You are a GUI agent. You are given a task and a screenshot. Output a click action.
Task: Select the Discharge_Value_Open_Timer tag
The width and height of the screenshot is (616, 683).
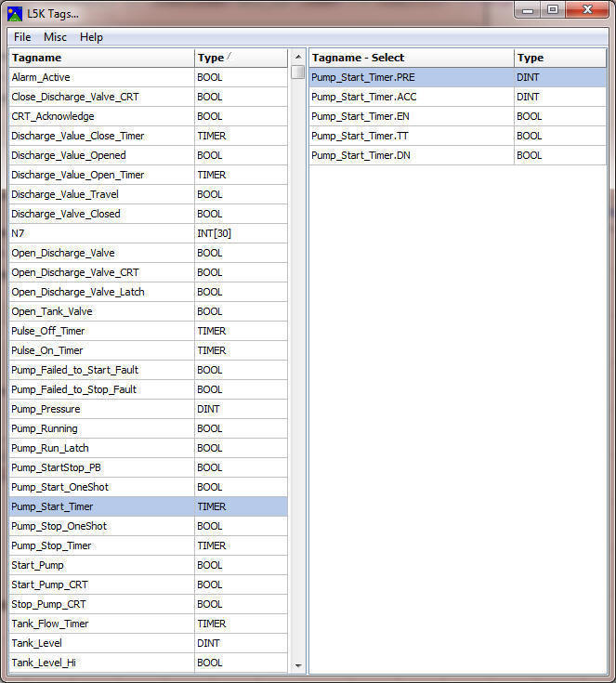[148, 175]
